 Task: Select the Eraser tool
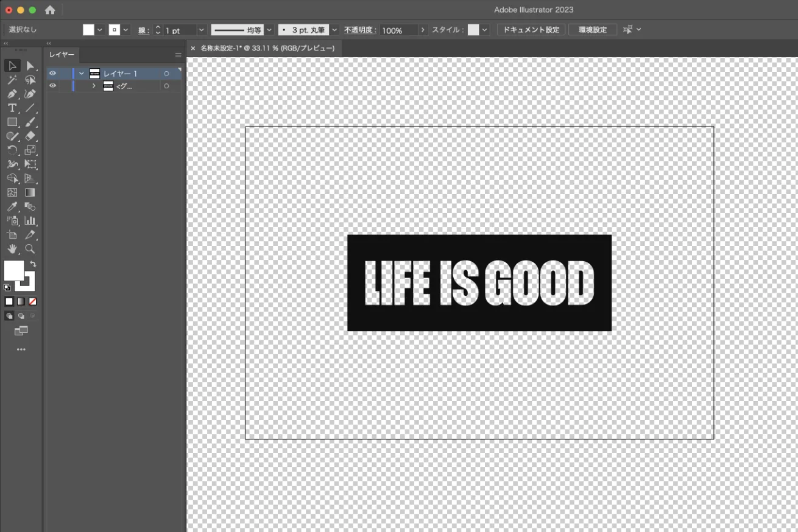tap(30, 136)
